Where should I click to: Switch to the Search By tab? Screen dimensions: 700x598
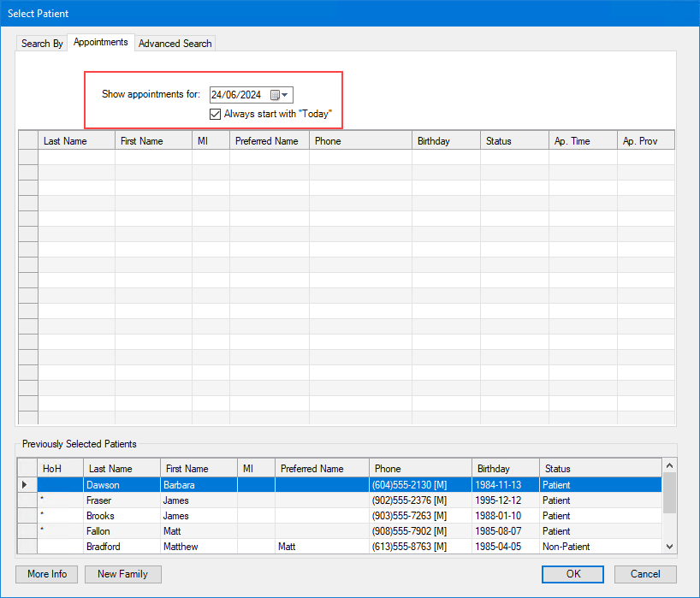[x=42, y=43]
